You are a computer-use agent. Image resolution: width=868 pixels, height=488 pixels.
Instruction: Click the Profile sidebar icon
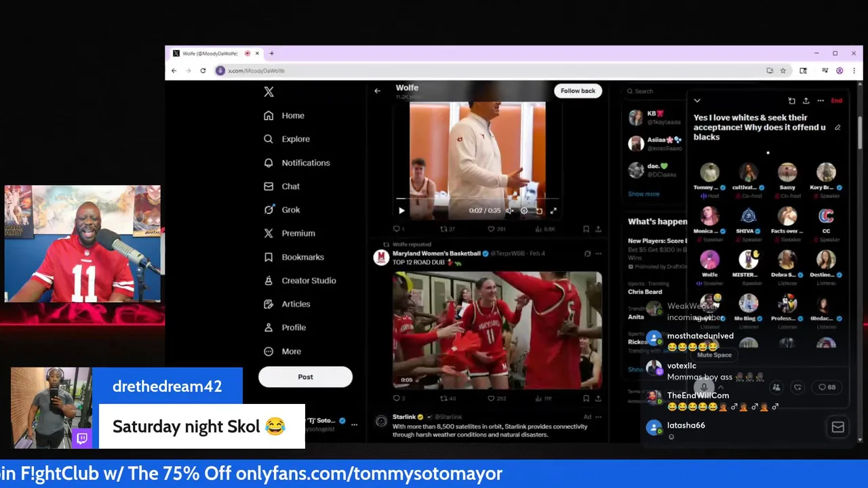[x=269, y=327]
